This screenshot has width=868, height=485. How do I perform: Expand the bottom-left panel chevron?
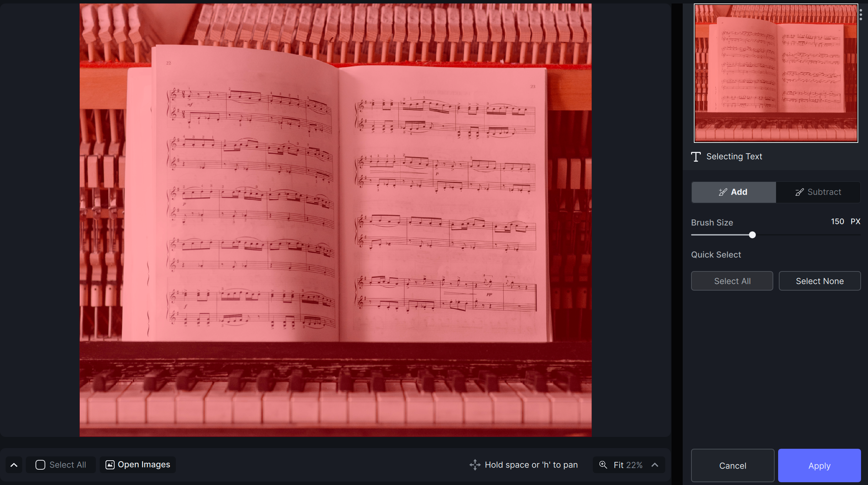point(14,465)
